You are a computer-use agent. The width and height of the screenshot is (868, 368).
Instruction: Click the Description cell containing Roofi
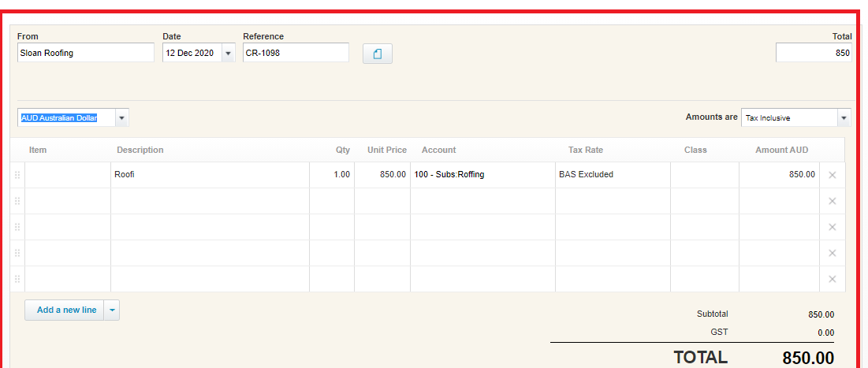210,175
